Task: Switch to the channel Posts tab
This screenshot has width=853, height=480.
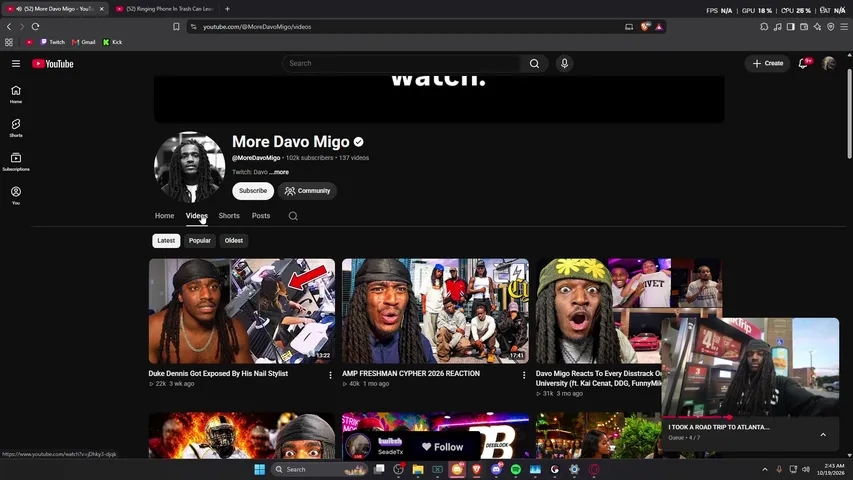Action: [261, 216]
